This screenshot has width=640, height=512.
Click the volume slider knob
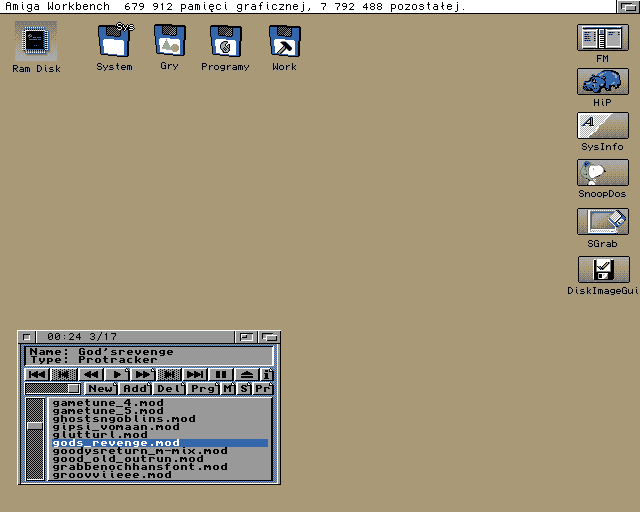[x=73, y=389]
